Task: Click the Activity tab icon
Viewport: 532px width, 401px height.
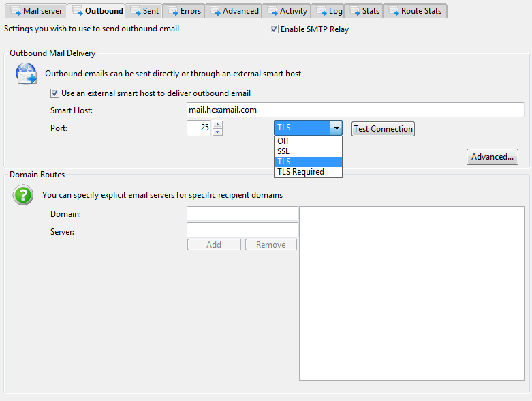Action: 272,11
